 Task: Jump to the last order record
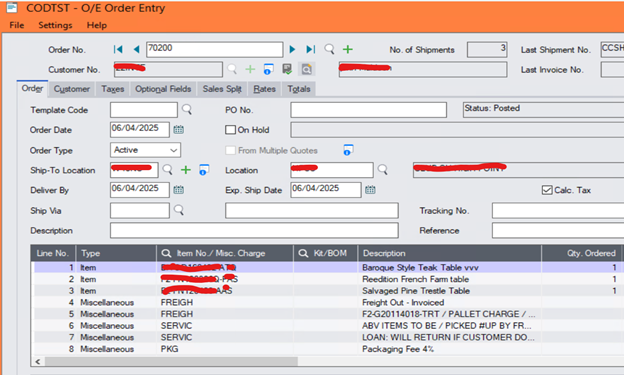(x=311, y=49)
